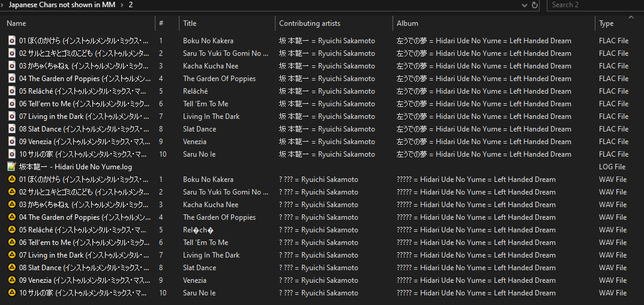Screen dimensions: 644x305
Task: Select the WAV file 10 サルの家
Action: [78, 293]
